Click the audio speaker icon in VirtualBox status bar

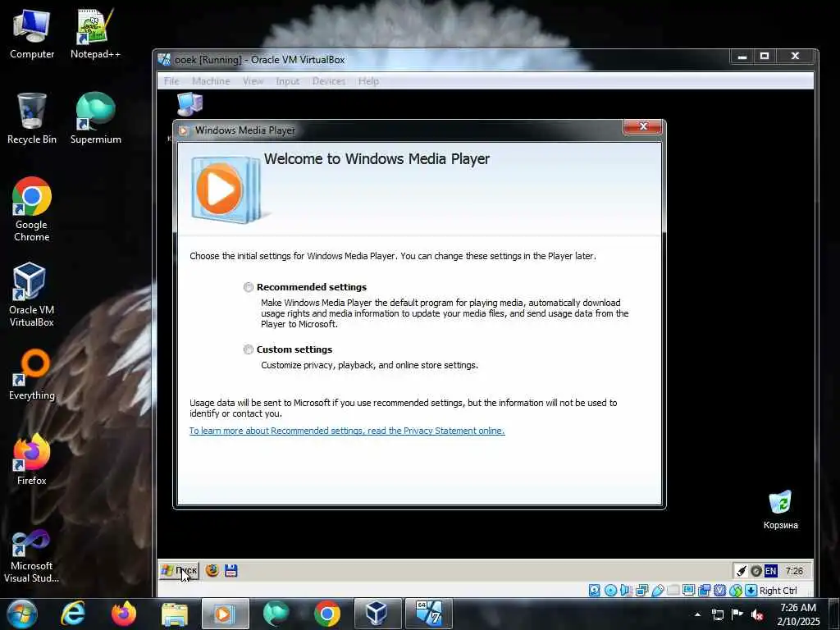click(626, 591)
